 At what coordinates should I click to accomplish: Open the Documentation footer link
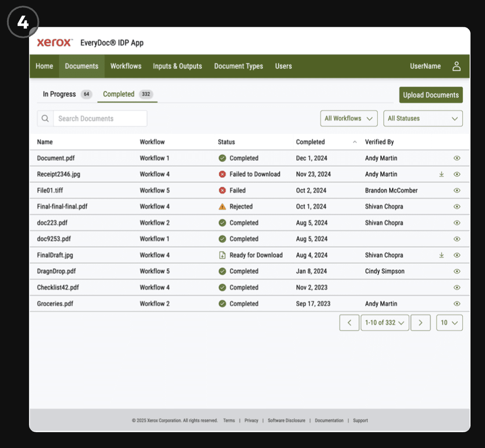point(329,420)
